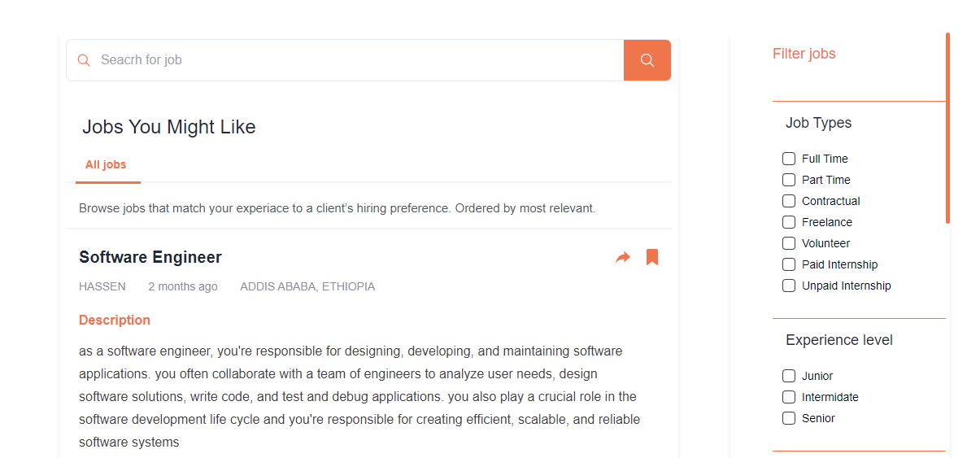Type in the Search for job field
980x458 pixels.
(x=358, y=60)
